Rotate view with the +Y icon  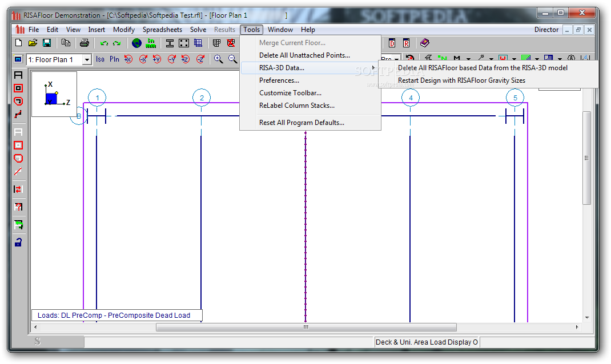point(156,59)
